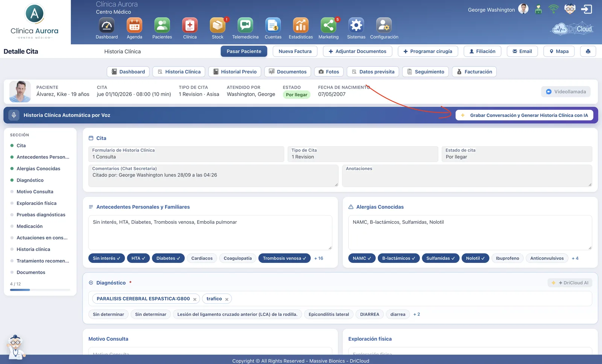Toggle the HTA antecedent chip
Screen dimensions: 602x364
tap(138, 258)
